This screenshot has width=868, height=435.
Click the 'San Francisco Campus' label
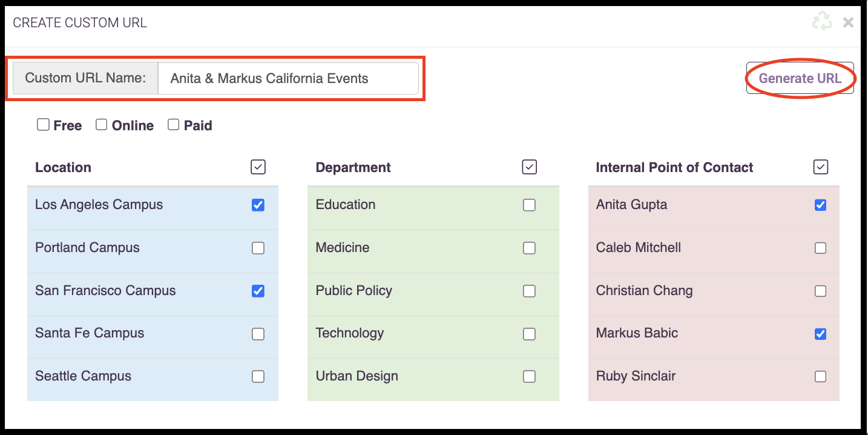click(x=105, y=291)
